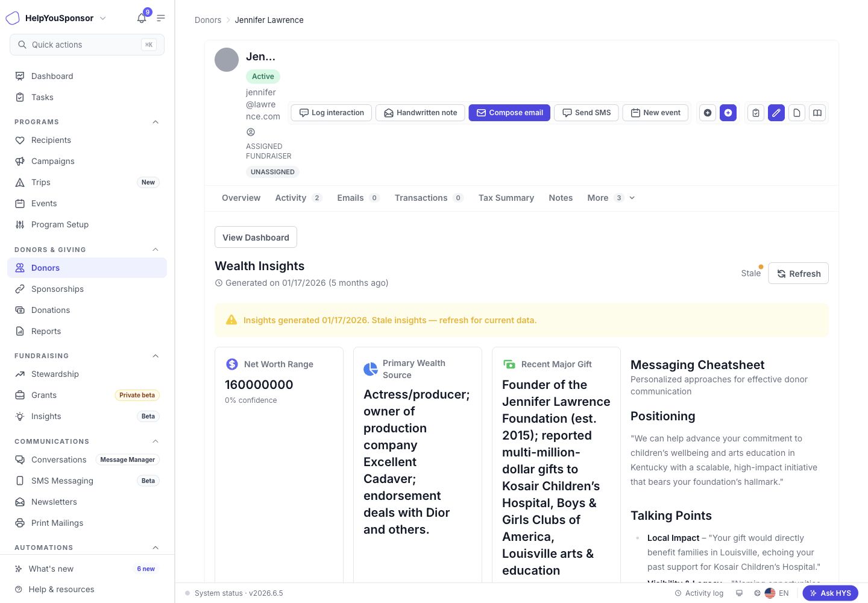Collapse the sidebar using the menu icon
This screenshot has height=603, width=868.
[161, 18]
